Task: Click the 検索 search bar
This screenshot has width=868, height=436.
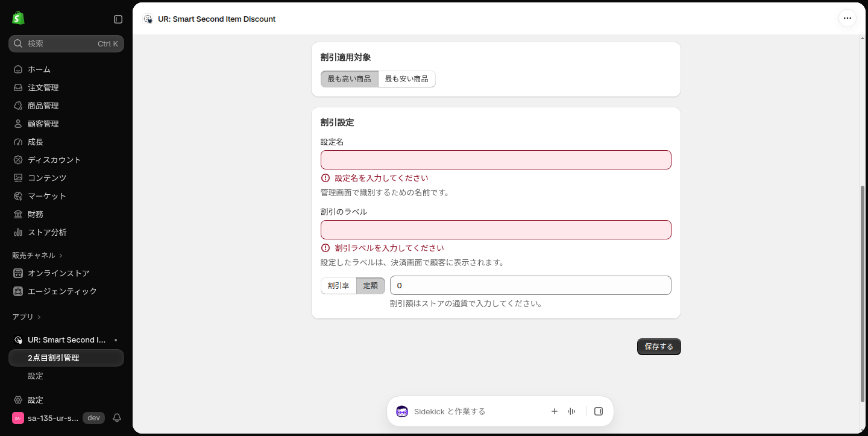Action: [x=66, y=43]
